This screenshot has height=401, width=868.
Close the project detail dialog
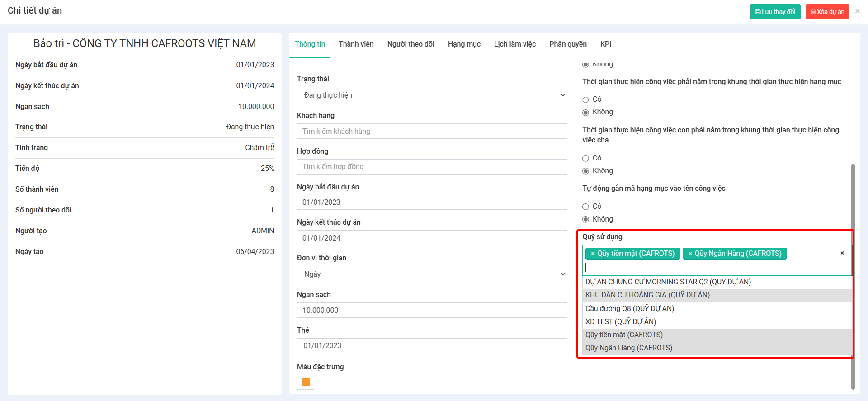(857, 11)
